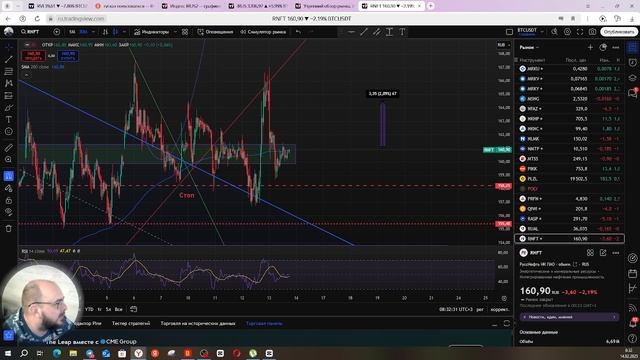This screenshot has width=640, height=360.
Task: Open the emoji icons tool in sidebar
Action: point(9,131)
